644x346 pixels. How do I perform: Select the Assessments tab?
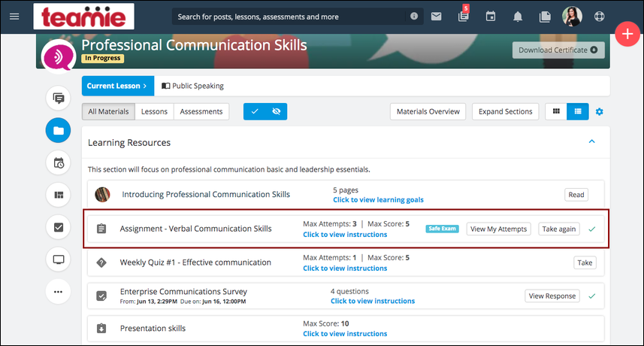[x=201, y=111]
